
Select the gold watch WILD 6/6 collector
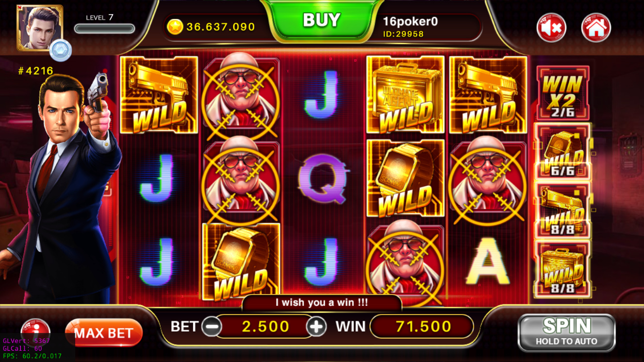tap(562, 151)
